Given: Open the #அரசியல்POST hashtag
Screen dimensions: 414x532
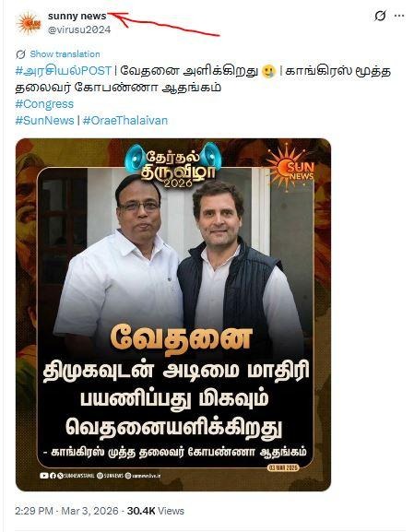Looking at the screenshot, I should (x=64, y=71).
